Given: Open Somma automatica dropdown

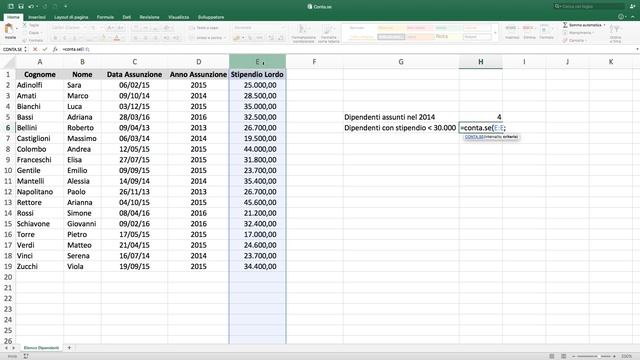Looking at the screenshot, I should tap(604, 25).
